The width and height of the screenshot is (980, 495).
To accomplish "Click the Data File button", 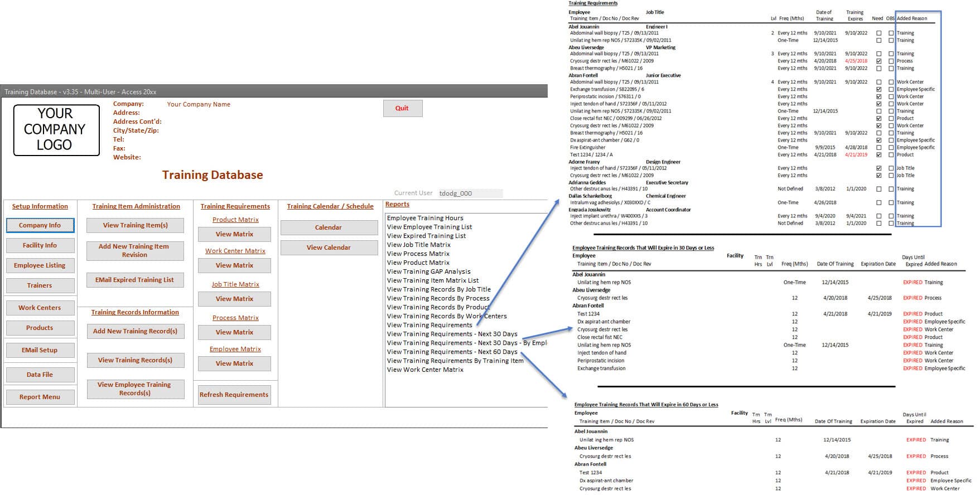I will point(40,375).
